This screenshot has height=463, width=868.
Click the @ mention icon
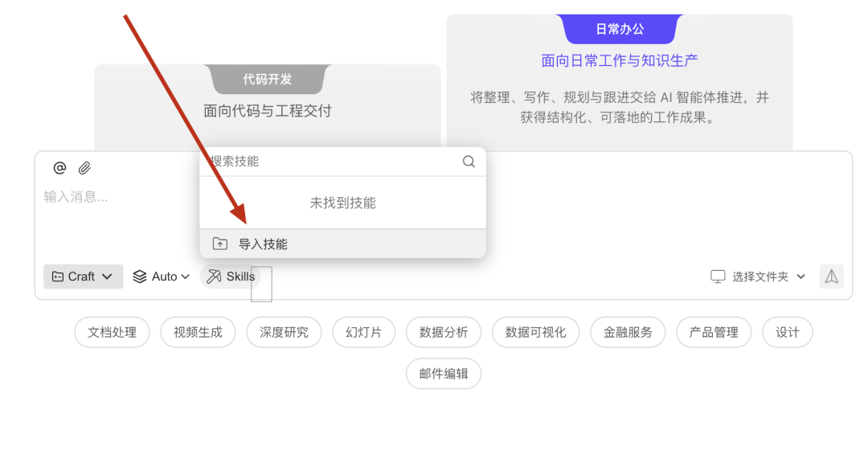[59, 168]
